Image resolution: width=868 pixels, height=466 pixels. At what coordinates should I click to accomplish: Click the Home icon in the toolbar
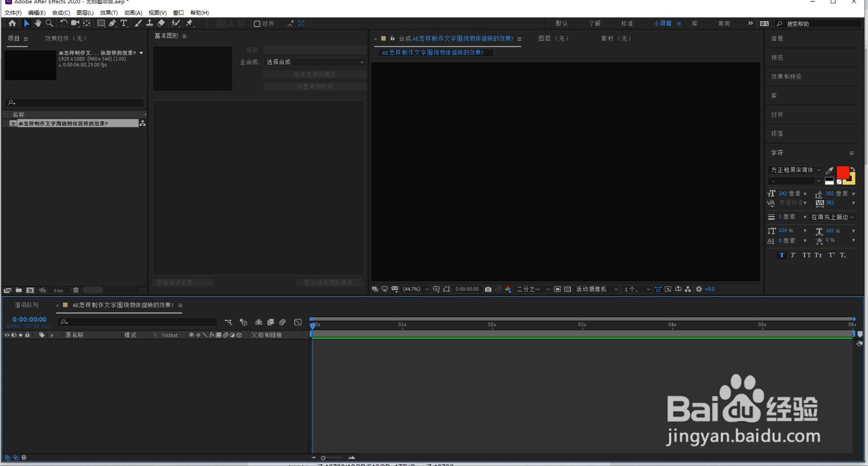12,23
